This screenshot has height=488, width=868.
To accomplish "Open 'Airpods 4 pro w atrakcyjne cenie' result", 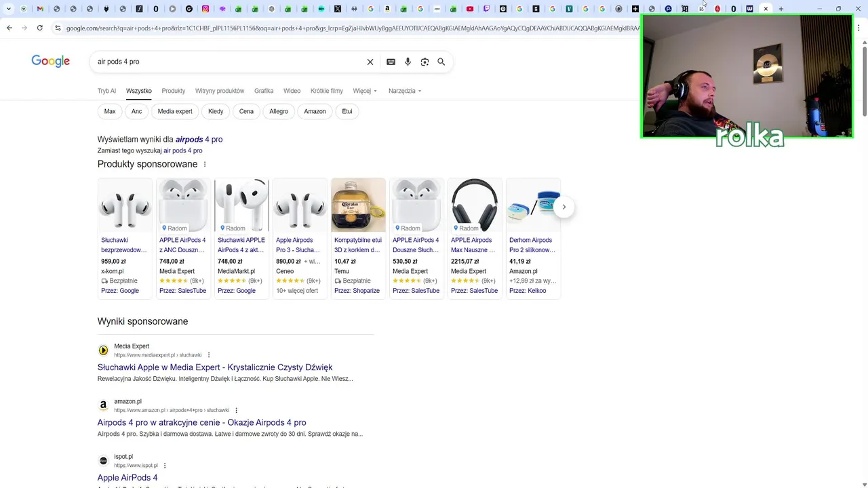I will [201, 422].
